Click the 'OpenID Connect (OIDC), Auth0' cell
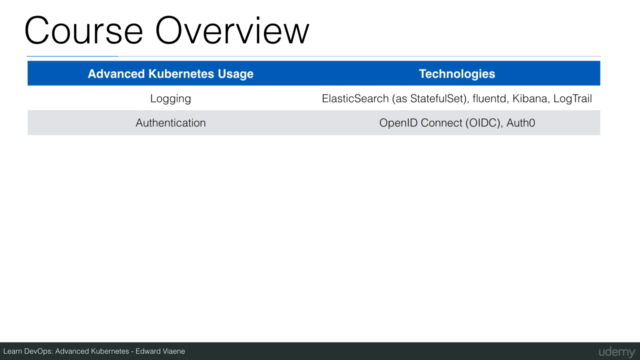This screenshot has width=640, height=360. [x=457, y=123]
